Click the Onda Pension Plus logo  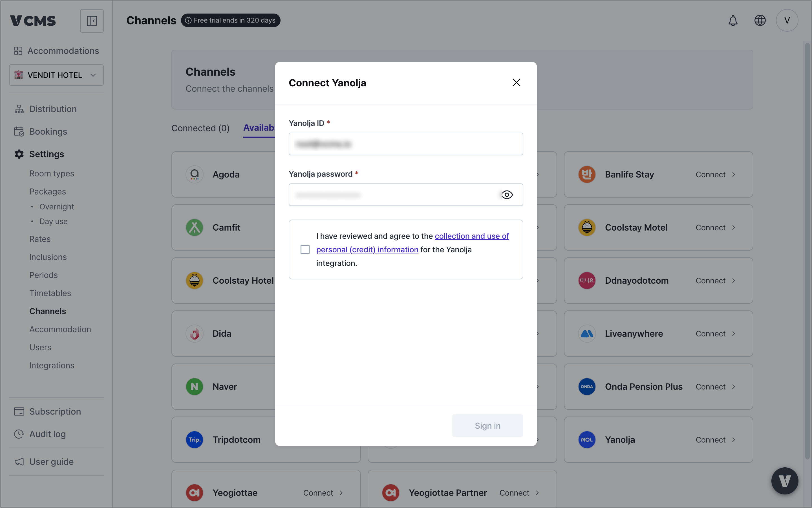[x=587, y=387]
